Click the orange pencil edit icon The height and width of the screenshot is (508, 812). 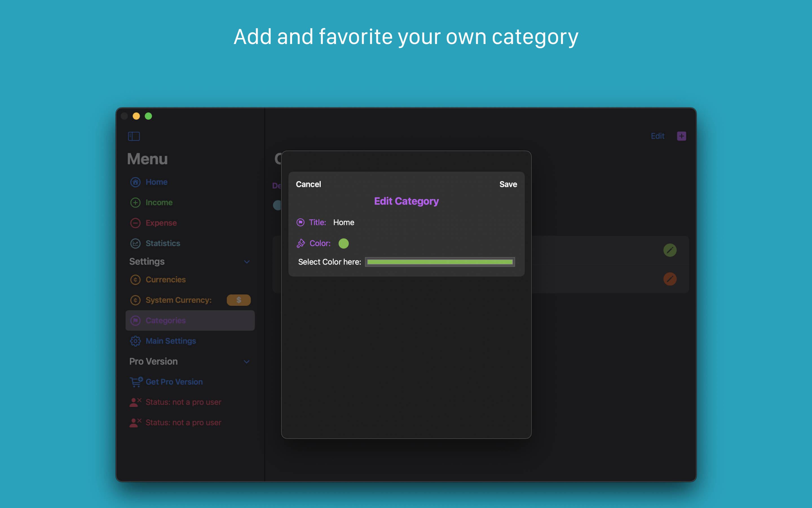(x=670, y=279)
